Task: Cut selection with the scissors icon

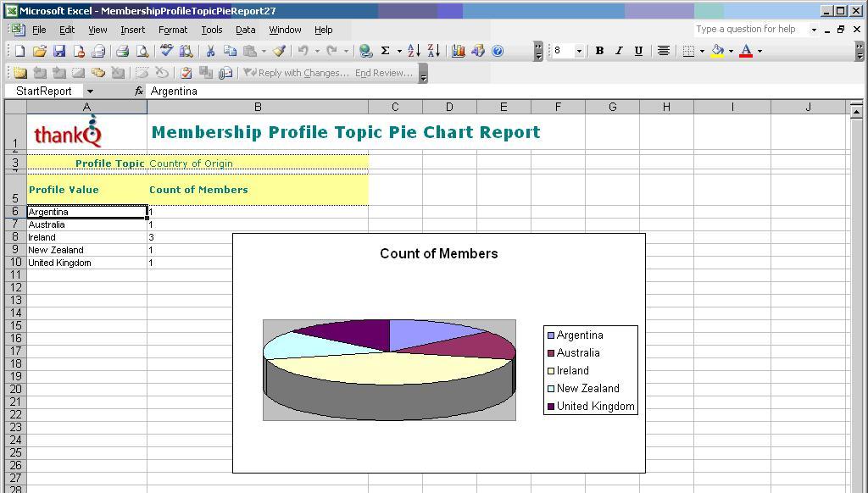Action: (210, 51)
